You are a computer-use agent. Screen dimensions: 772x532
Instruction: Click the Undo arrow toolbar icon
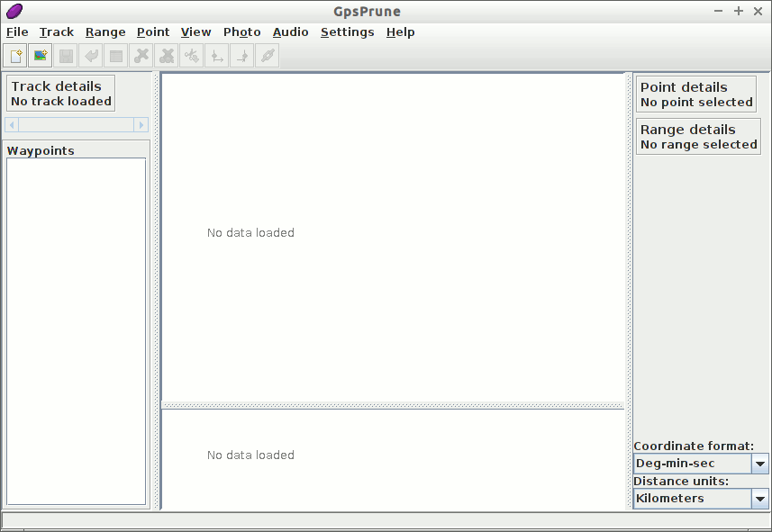[91, 56]
